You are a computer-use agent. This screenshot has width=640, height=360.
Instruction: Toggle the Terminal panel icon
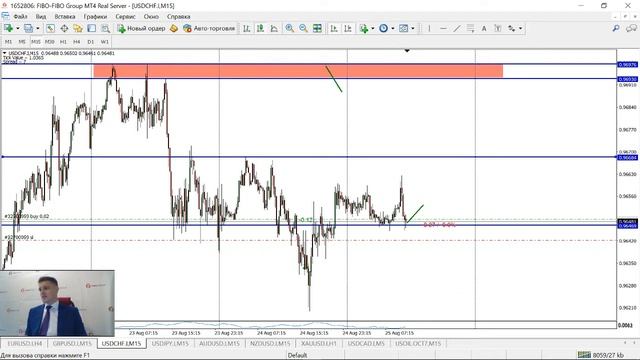pyautogui.click(x=91, y=28)
